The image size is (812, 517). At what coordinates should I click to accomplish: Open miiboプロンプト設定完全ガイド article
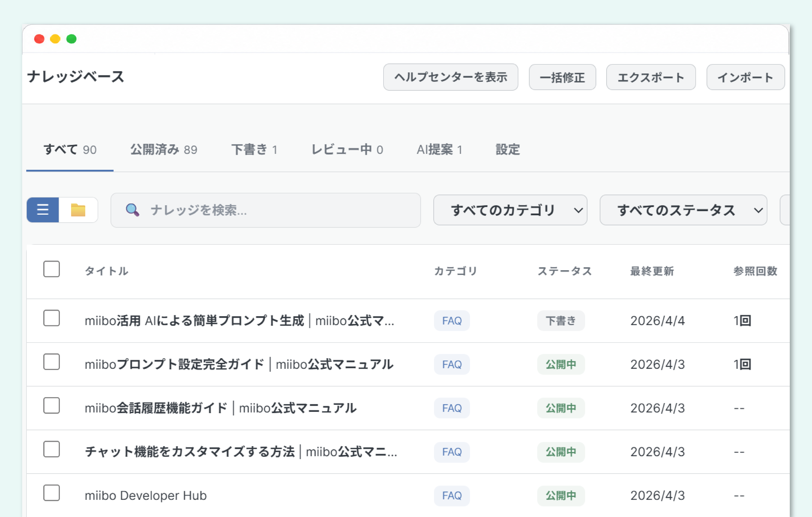(x=239, y=364)
